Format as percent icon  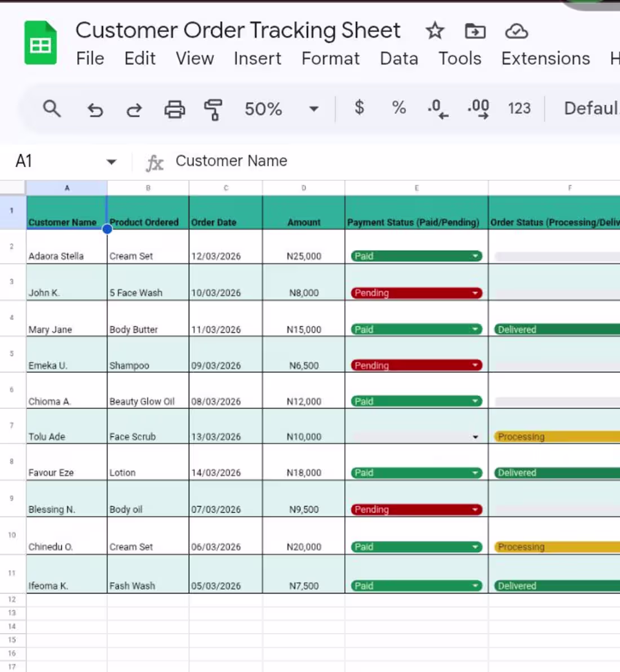click(398, 108)
